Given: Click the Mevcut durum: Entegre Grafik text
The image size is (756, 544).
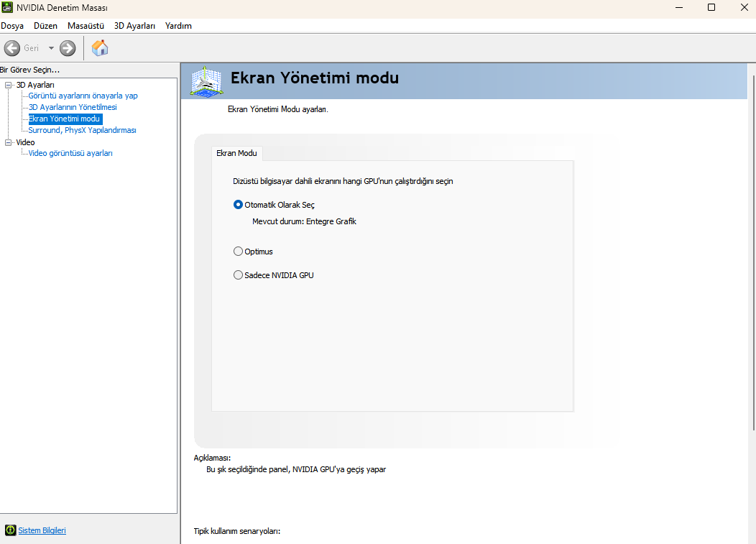Looking at the screenshot, I should point(304,221).
